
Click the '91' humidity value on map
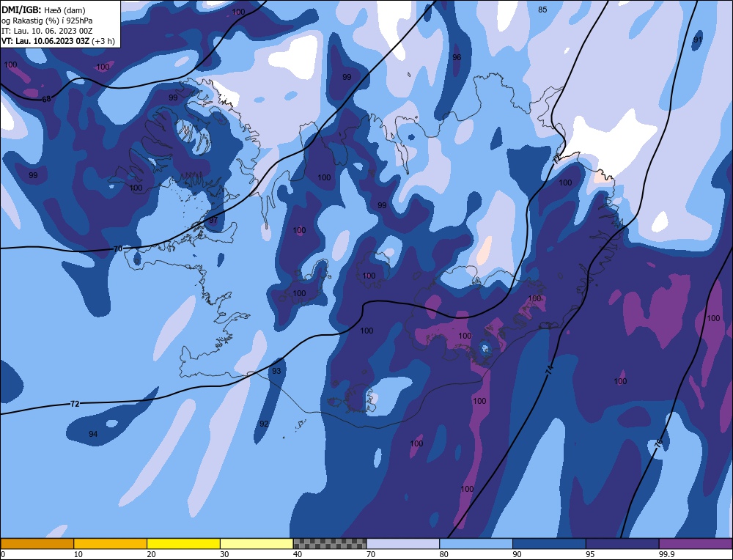coord(698,40)
